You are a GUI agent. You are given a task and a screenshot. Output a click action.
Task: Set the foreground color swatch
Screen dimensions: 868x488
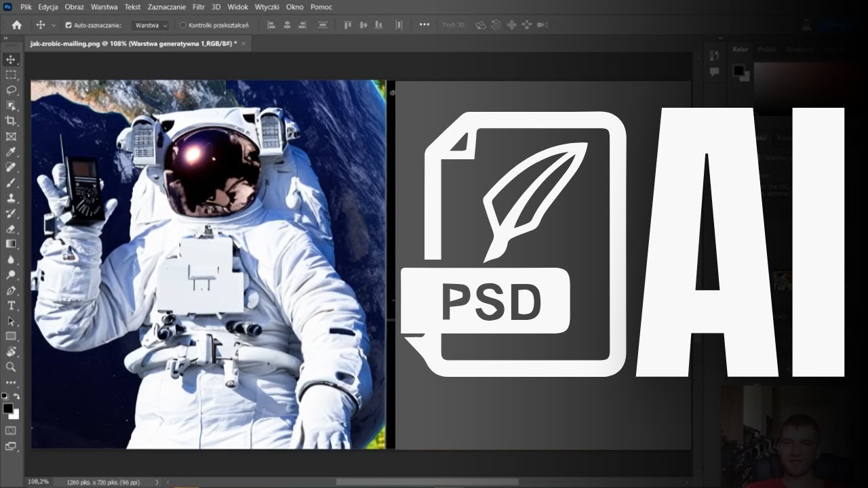[x=7, y=409]
